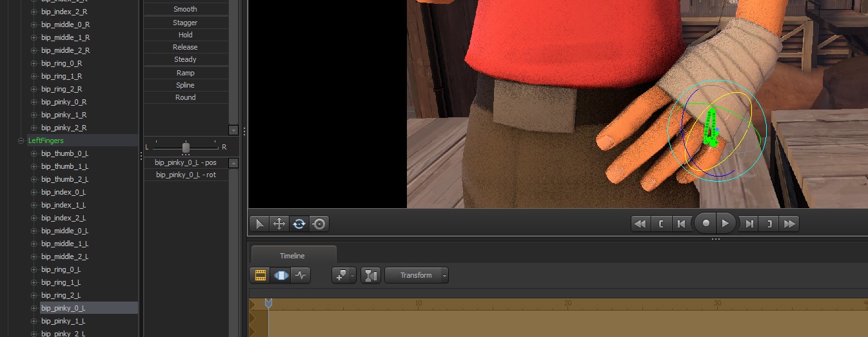
Task: Expand the bip_ring_1_R bone
Action: (x=34, y=76)
